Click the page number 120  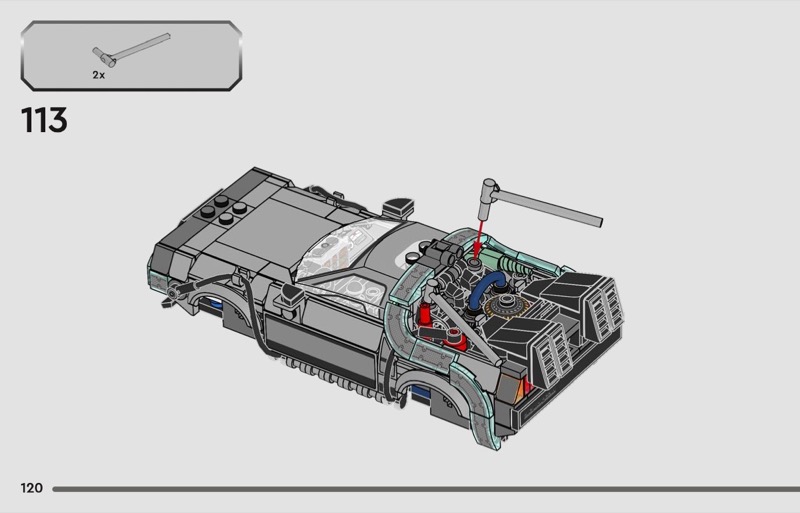31,488
